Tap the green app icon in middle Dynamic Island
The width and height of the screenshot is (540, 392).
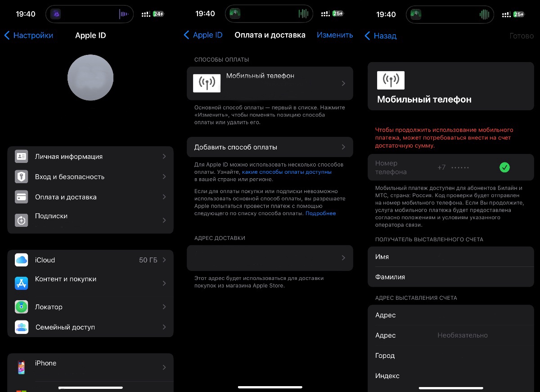point(234,14)
